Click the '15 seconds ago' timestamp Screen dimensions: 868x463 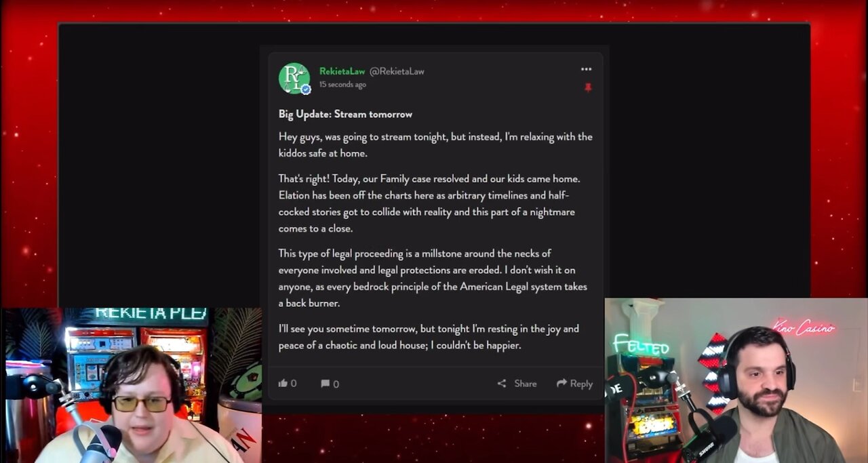point(342,85)
